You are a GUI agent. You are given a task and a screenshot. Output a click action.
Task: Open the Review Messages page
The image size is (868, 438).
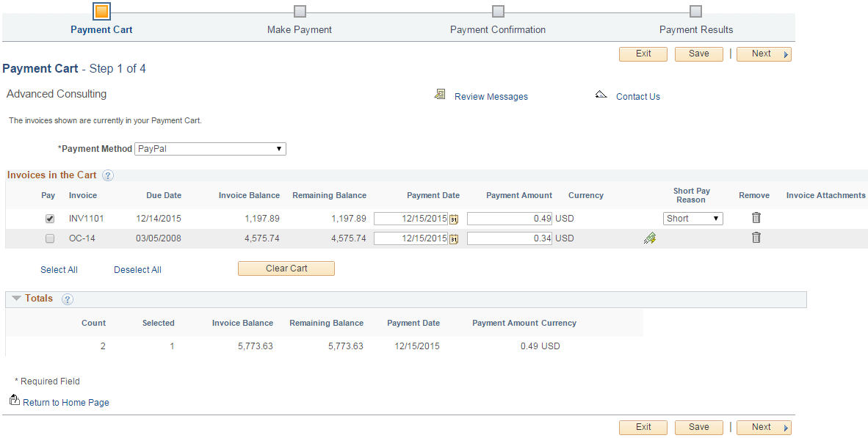491,96
